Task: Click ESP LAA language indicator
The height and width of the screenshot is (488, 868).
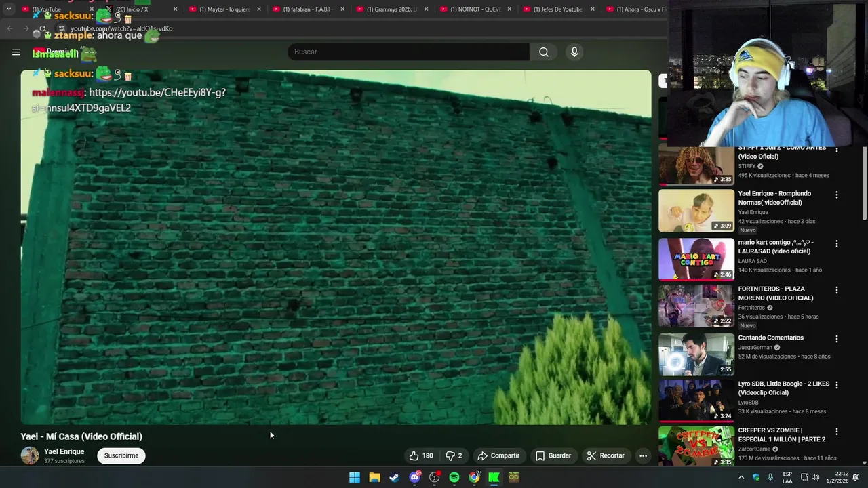Action: point(787,477)
